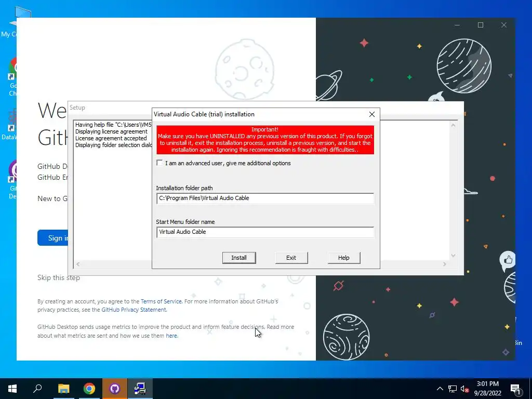Image resolution: width=532 pixels, height=399 pixels.
Task: Open Google Chrome from taskbar
Action: pyautogui.click(x=89, y=389)
